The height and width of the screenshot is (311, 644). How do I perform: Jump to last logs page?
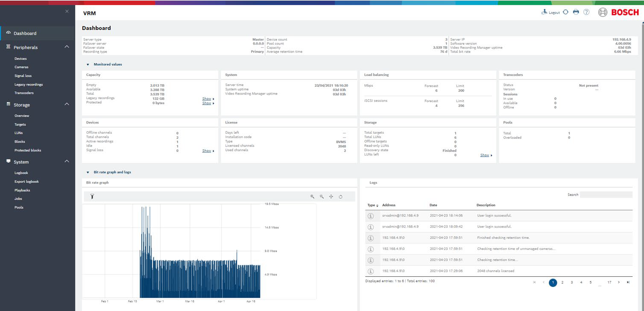[628, 282]
